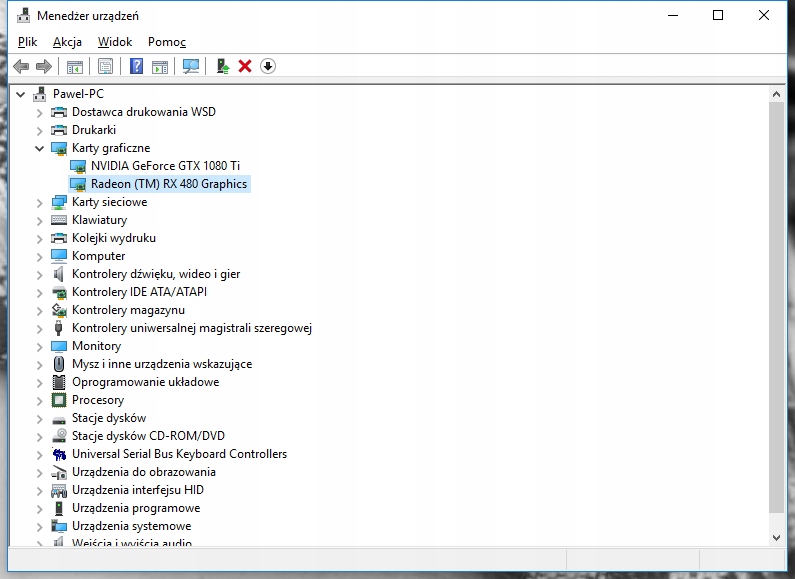
Task: Open the Akcja menu
Action: pos(67,42)
